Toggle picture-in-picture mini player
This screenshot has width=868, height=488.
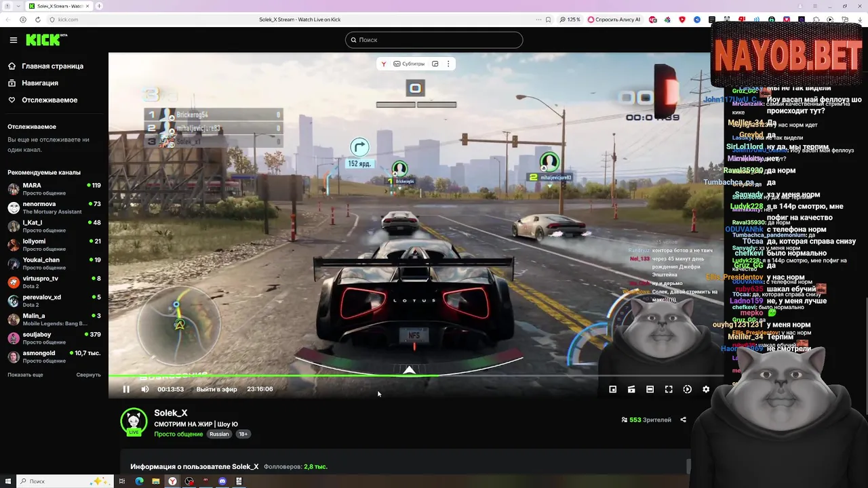(x=612, y=389)
